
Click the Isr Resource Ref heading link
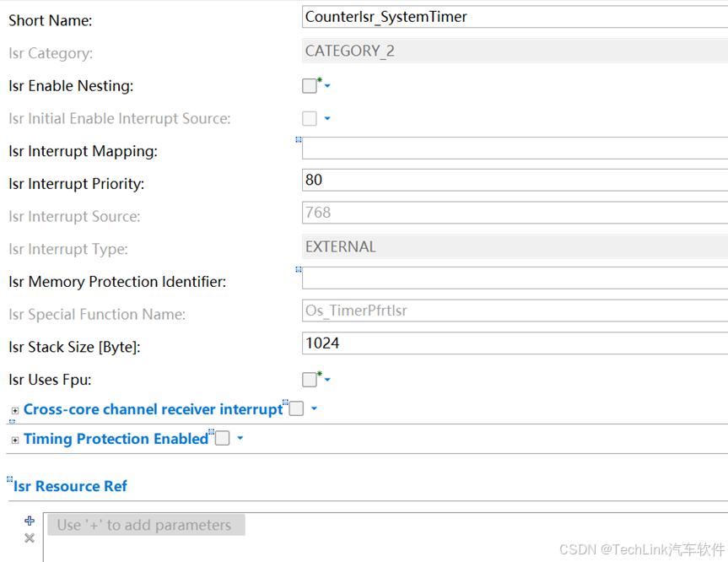tap(70, 486)
